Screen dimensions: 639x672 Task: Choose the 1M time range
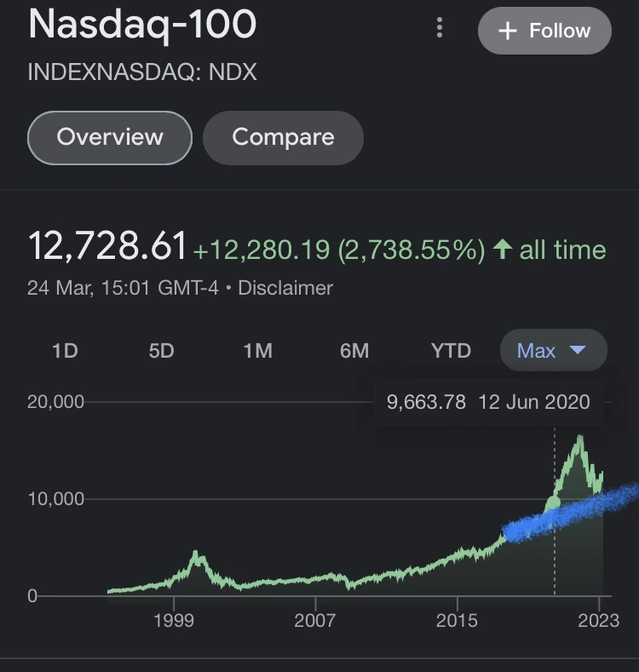[x=257, y=350]
